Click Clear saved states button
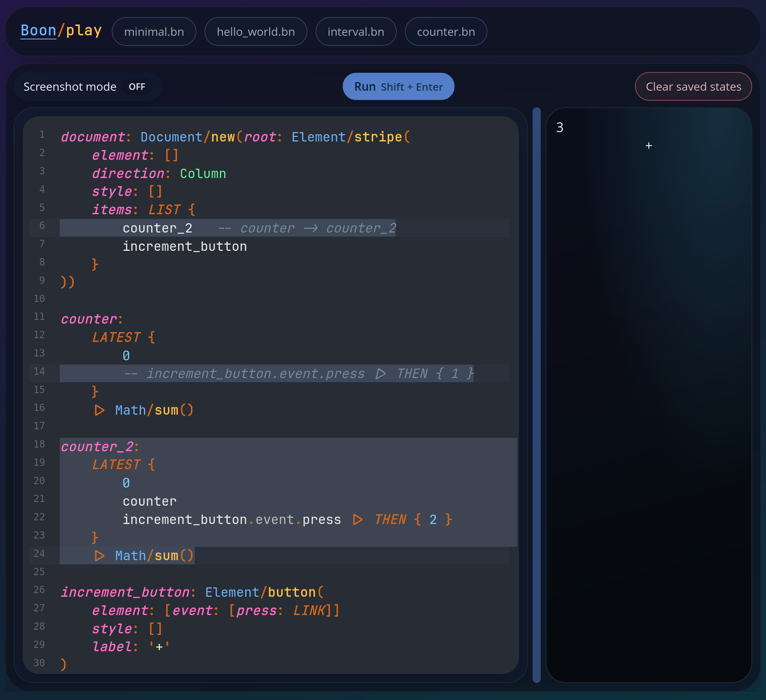 693,87
